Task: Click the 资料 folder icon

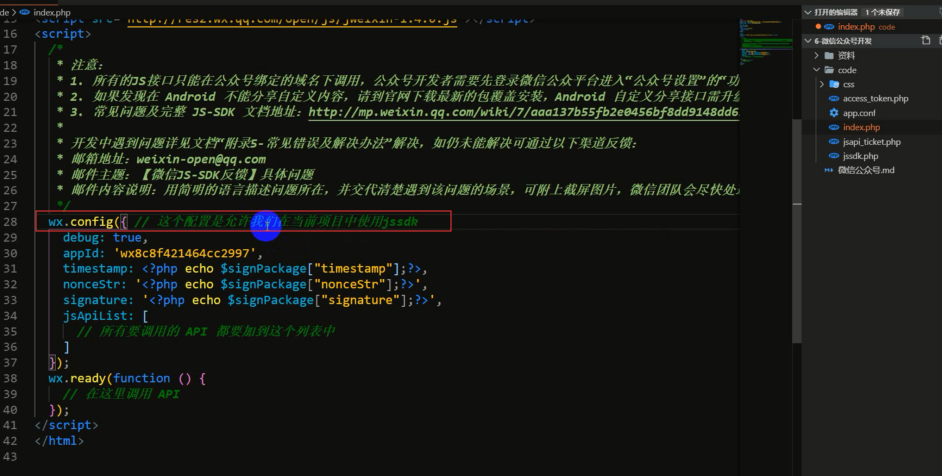Action: click(x=829, y=55)
